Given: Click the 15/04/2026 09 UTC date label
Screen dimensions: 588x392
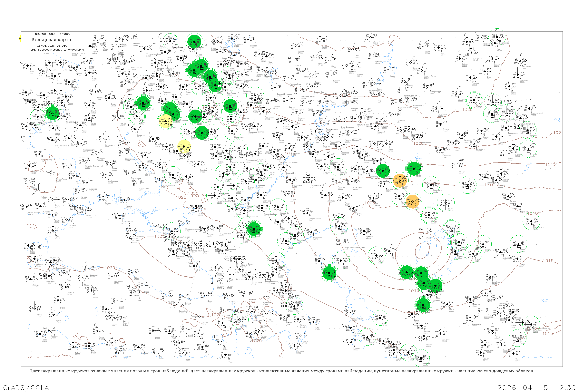Looking at the screenshot, I should point(52,46).
